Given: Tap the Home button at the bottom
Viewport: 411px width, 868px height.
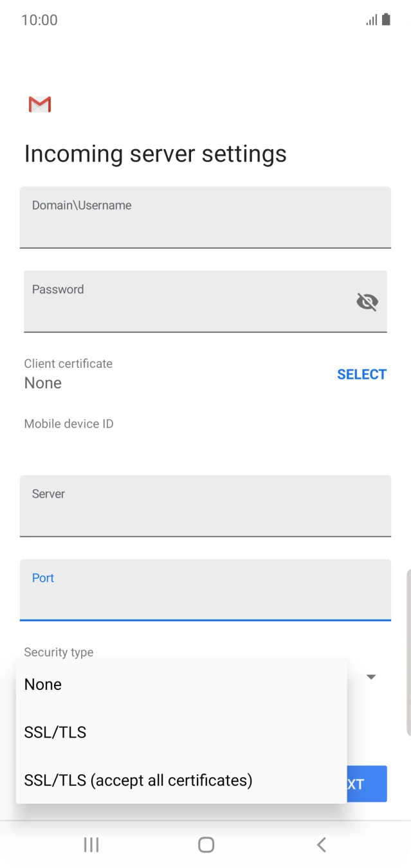Looking at the screenshot, I should [205, 845].
